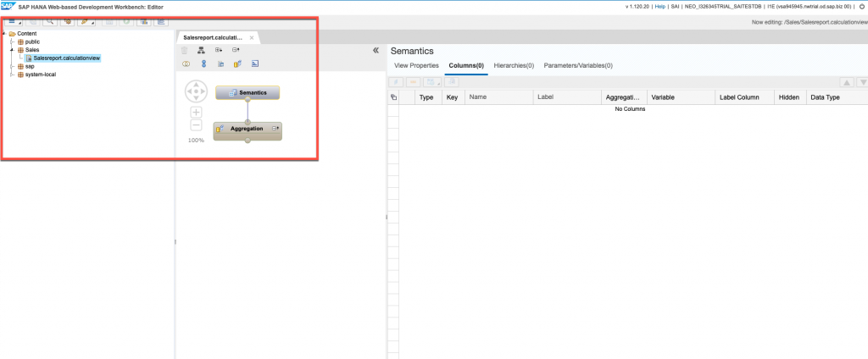Click the select-all icon in table header
The height and width of the screenshot is (359, 868).
(393, 97)
